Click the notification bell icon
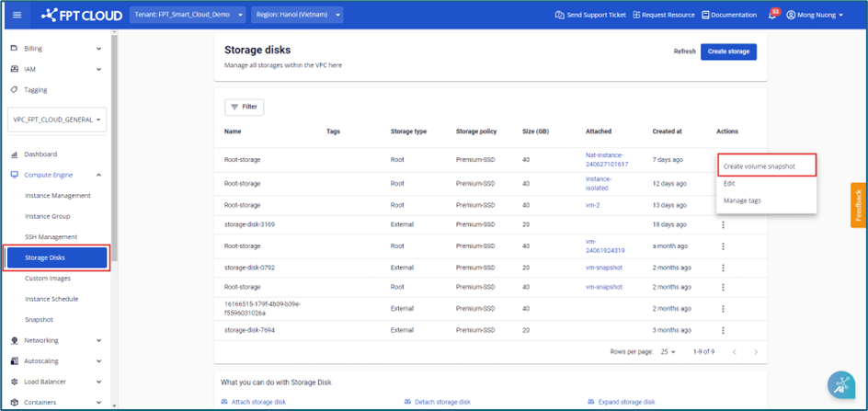Image resolution: width=868 pixels, height=411 pixels. tap(771, 15)
